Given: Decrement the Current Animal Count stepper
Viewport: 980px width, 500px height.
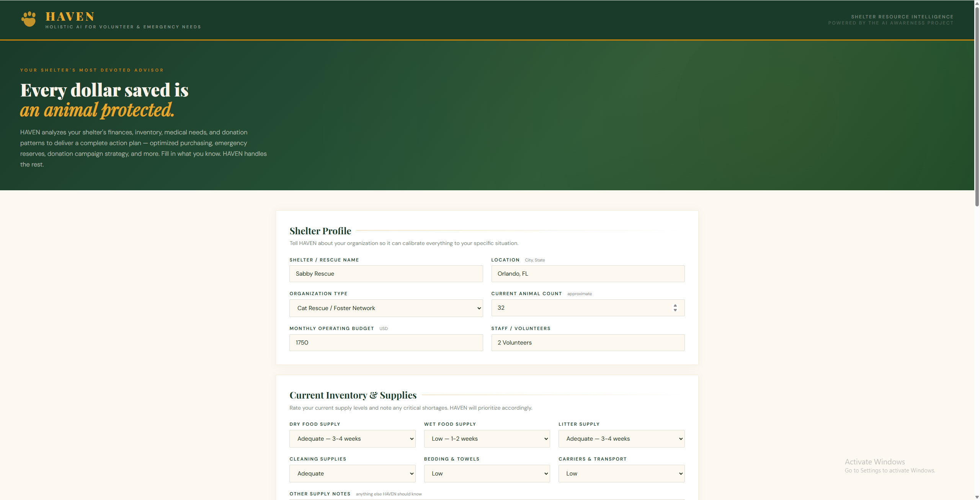Looking at the screenshot, I should (675, 310).
